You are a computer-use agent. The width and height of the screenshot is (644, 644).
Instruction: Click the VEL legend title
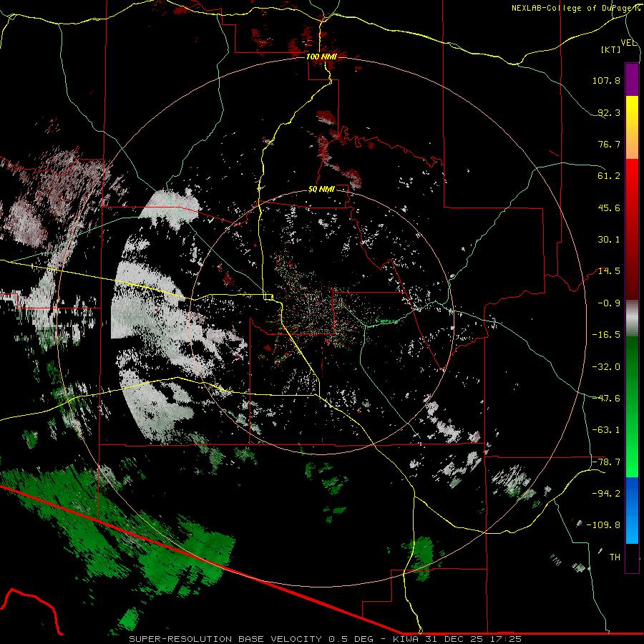tap(628, 43)
